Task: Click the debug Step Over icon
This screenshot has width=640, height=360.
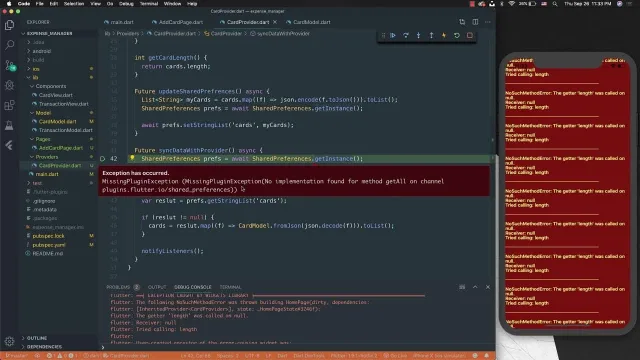Action: 406,36
